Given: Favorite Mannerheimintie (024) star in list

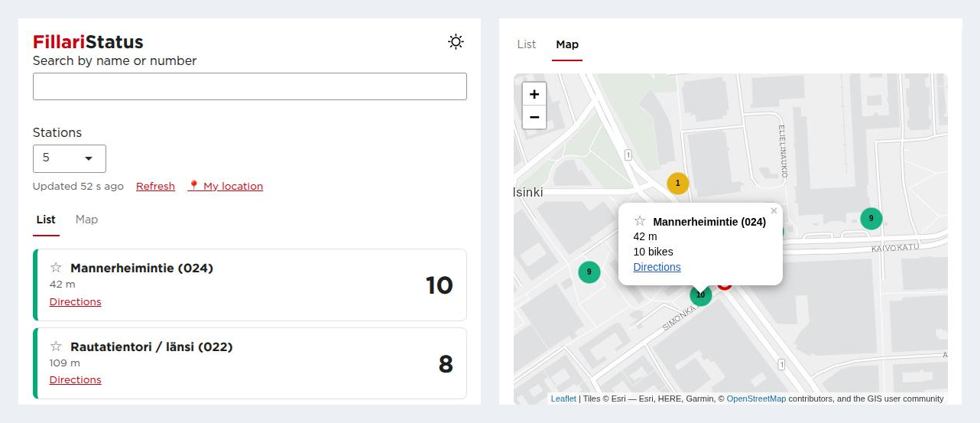Looking at the screenshot, I should (56, 268).
